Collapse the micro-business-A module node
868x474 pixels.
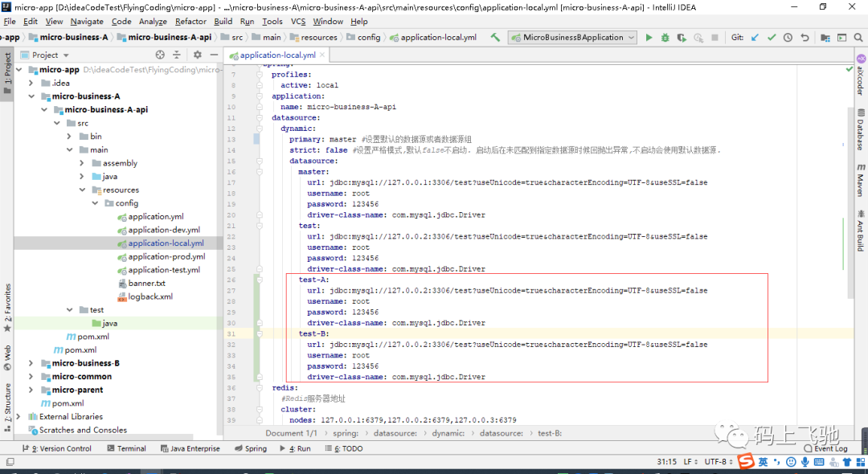click(x=31, y=96)
